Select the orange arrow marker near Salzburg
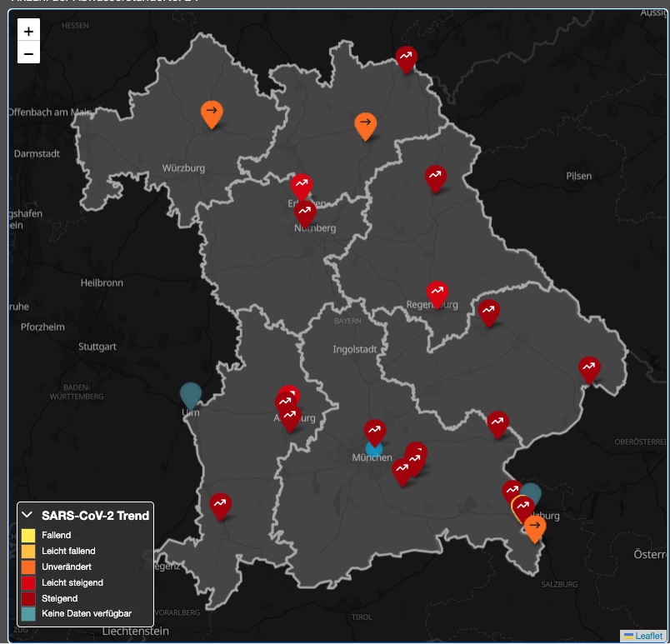 click(x=535, y=530)
